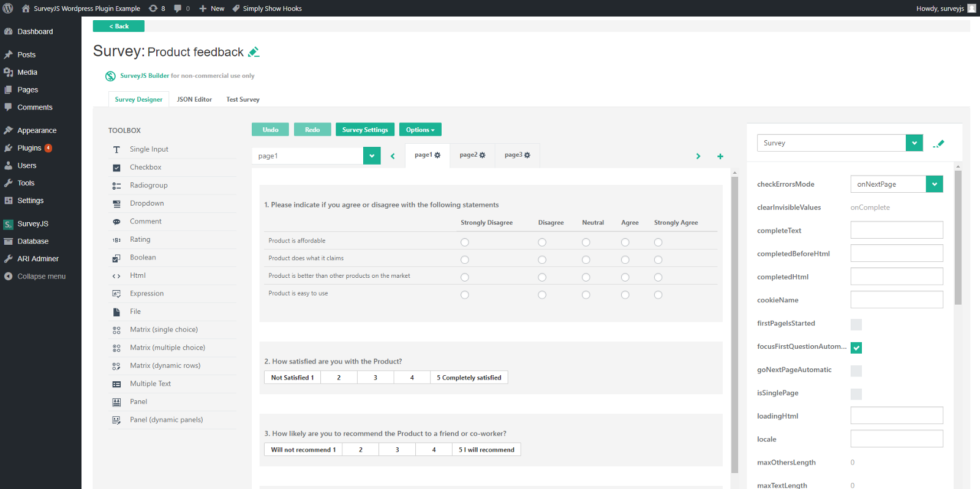Screen dimensions: 980x489
Task: Click the Survey Settings button
Action: [365, 130]
